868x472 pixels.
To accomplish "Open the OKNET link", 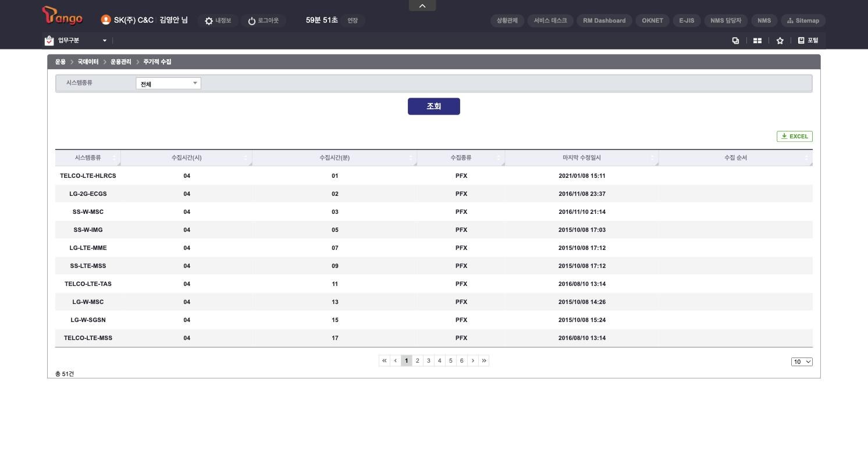I will [x=652, y=20].
